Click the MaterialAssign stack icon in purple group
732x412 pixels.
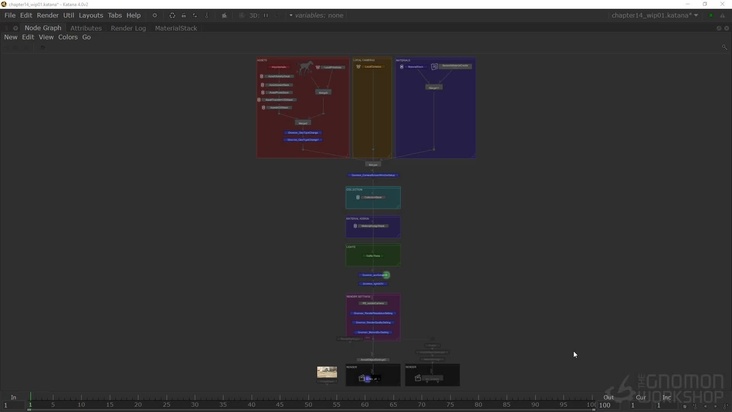(355, 226)
